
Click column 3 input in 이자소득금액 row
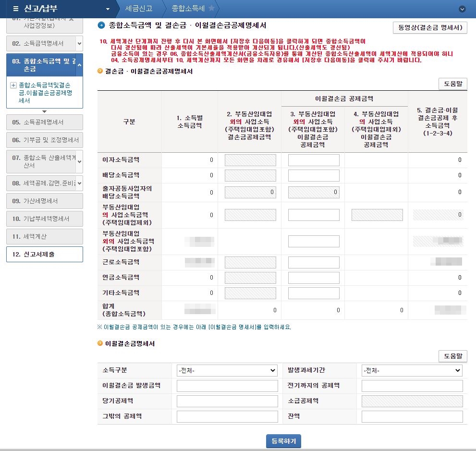point(314,160)
